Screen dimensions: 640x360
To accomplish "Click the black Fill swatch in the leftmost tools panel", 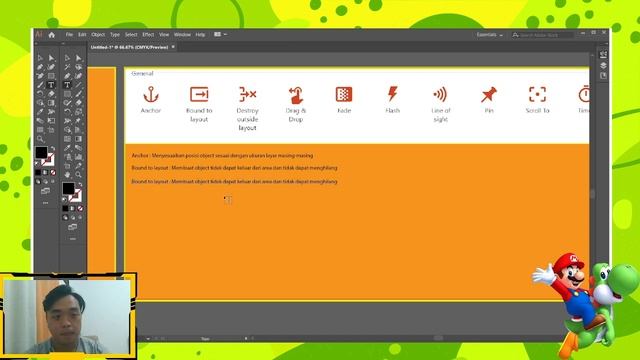I will [x=41, y=152].
